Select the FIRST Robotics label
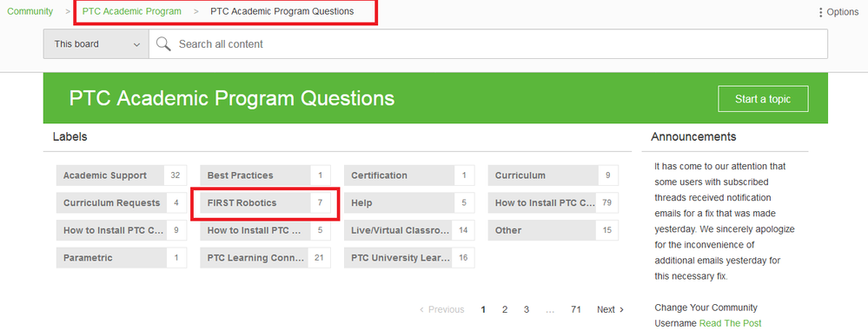The image size is (868, 331). click(x=265, y=203)
